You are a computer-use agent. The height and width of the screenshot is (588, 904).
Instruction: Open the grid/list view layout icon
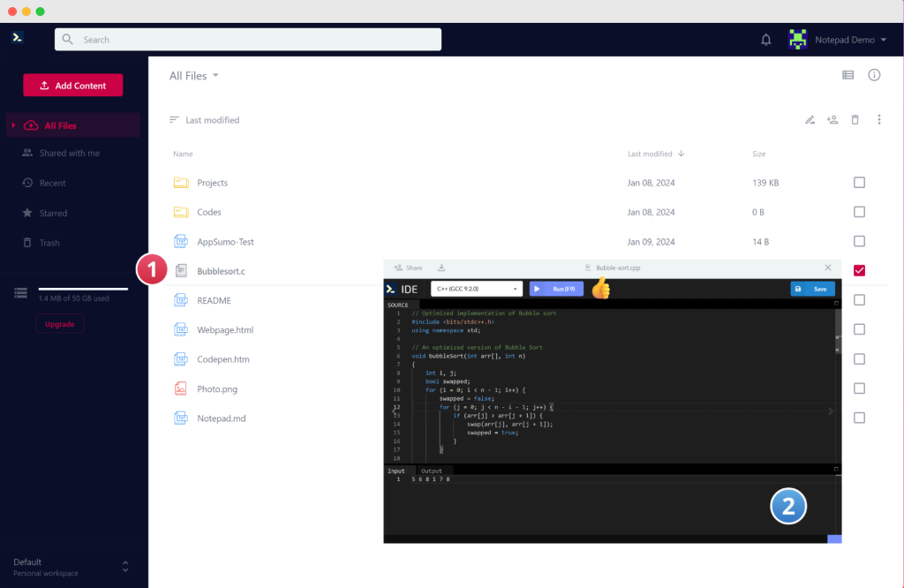point(848,75)
